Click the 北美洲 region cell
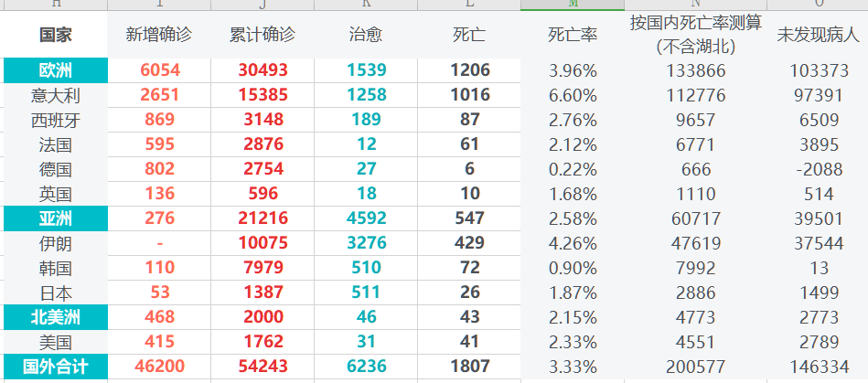 [56, 317]
